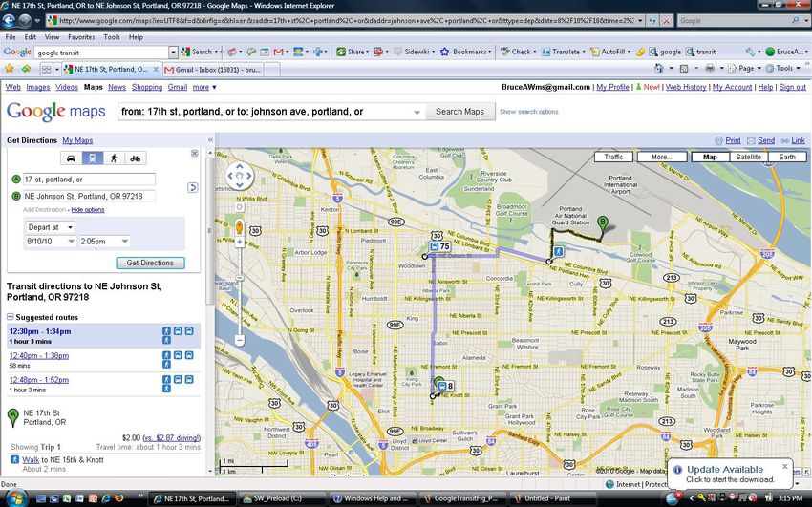Toggle the Traffic map layer

coord(613,157)
